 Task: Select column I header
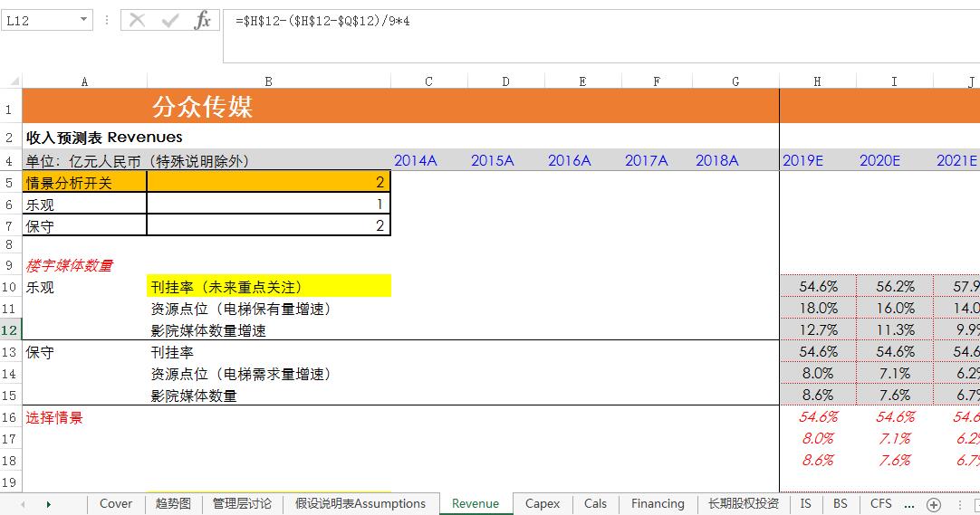(x=894, y=81)
